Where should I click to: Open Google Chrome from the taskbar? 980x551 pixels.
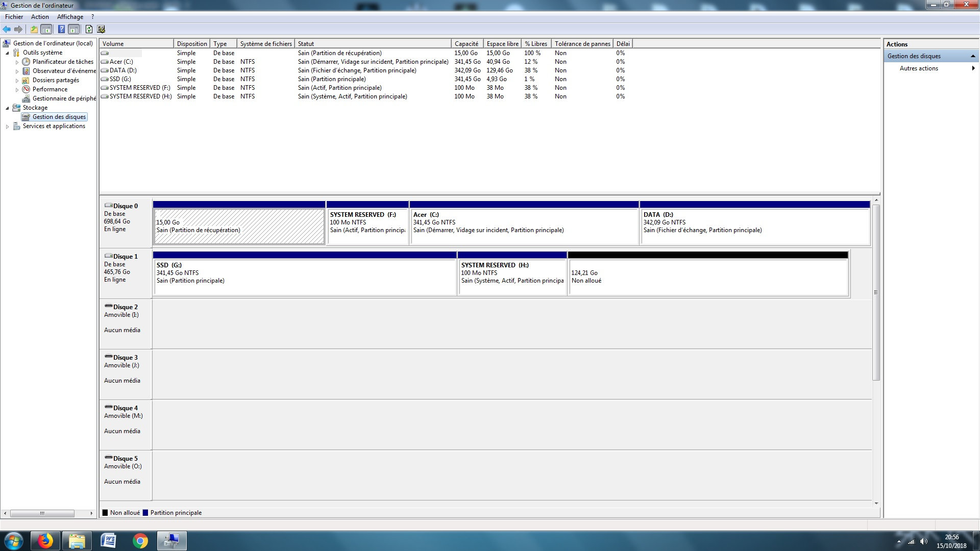point(140,541)
